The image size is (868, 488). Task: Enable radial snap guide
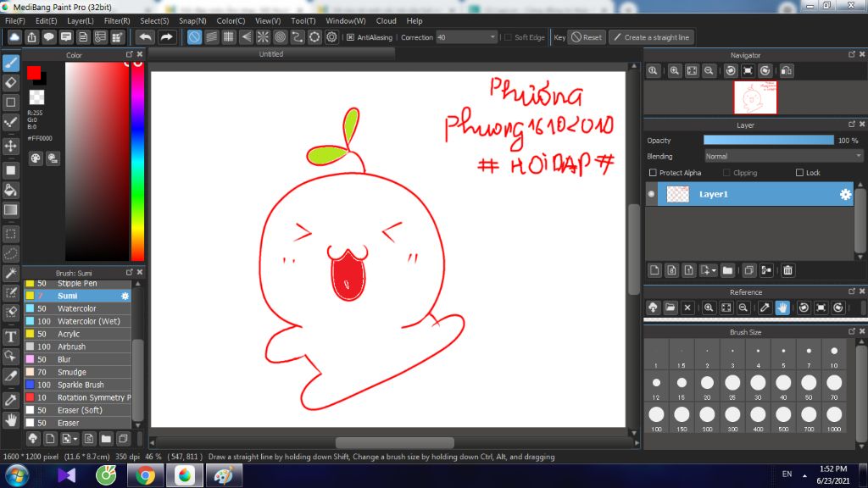pos(263,37)
